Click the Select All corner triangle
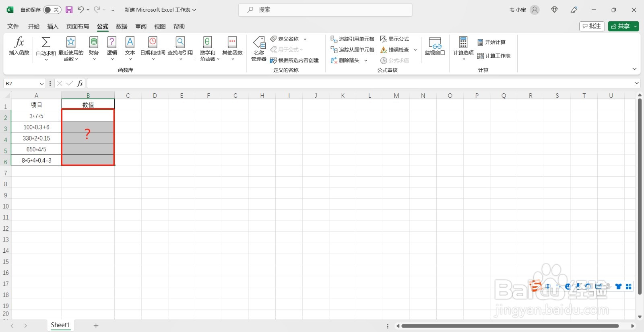Viewport: 644px width, 332px height. pyautogui.click(x=7, y=95)
